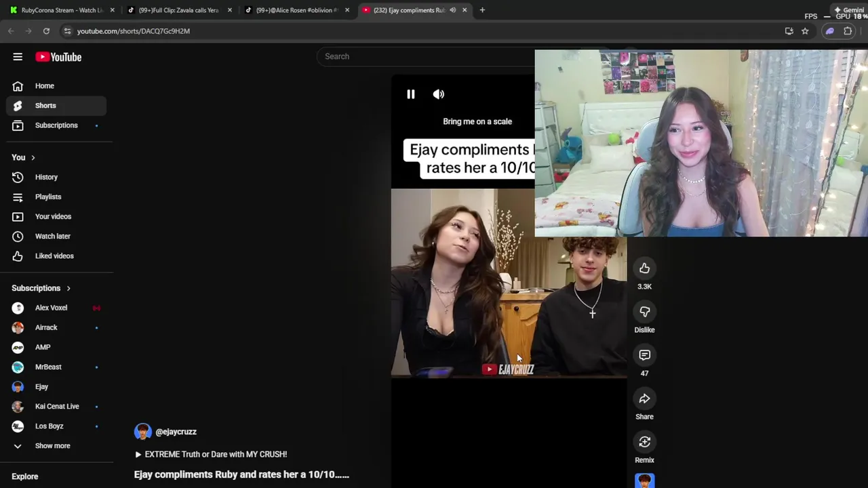Close the Alice Rosen TikTok tab
The image size is (868, 488).
pos(347,10)
